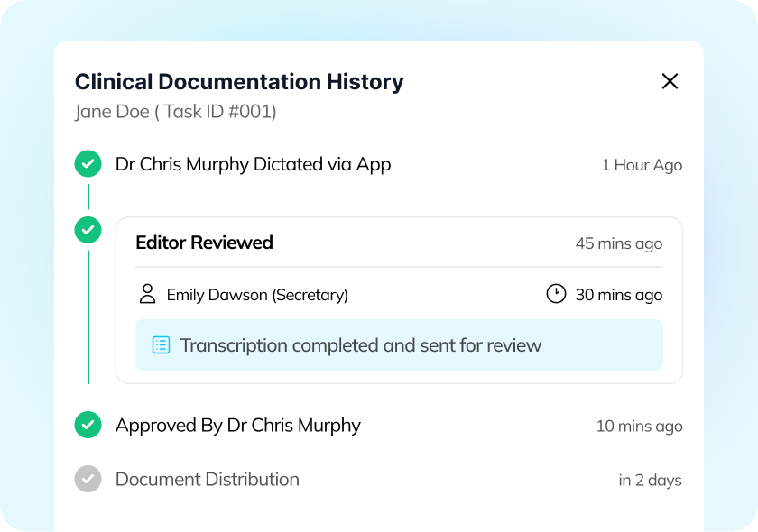The image size is (758, 532).
Task: Click the green checkmark beside Dictated via App
Action: pos(88,164)
